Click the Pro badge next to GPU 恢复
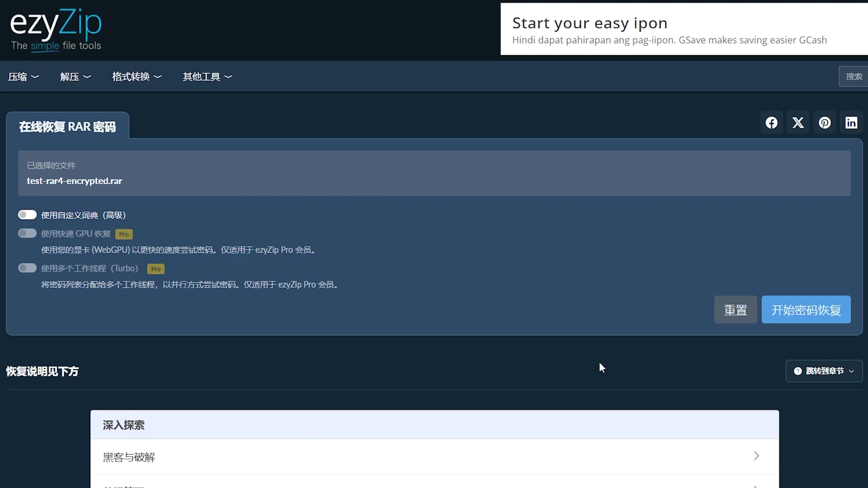Image resolution: width=868 pixels, height=488 pixels. 124,234
